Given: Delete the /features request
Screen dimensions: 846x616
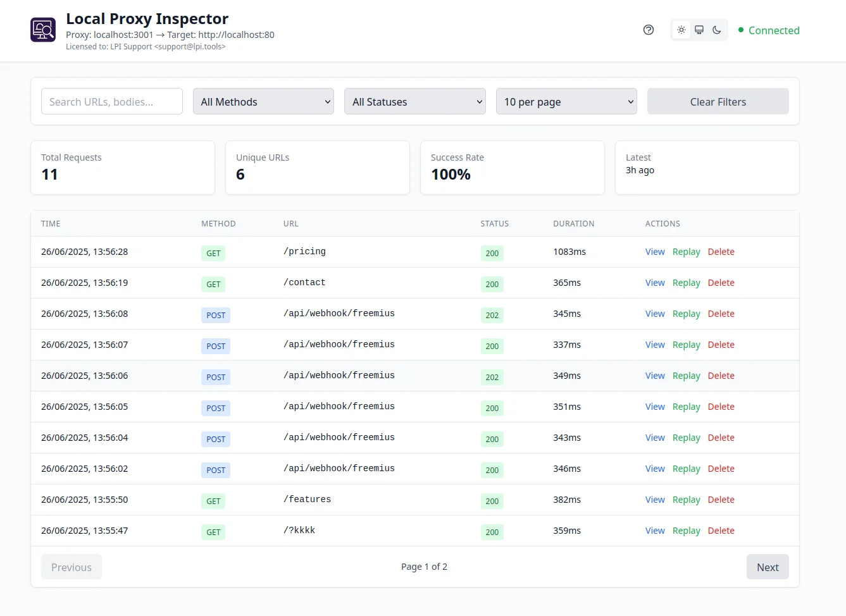Looking at the screenshot, I should (721, 500).
